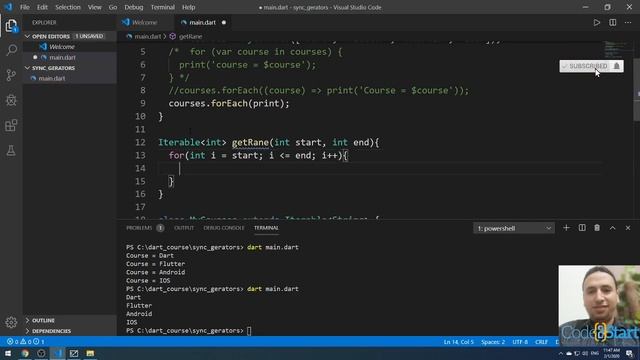Click line number 9 in the gutter
The image size is (640, 360).
click(142, 103)
